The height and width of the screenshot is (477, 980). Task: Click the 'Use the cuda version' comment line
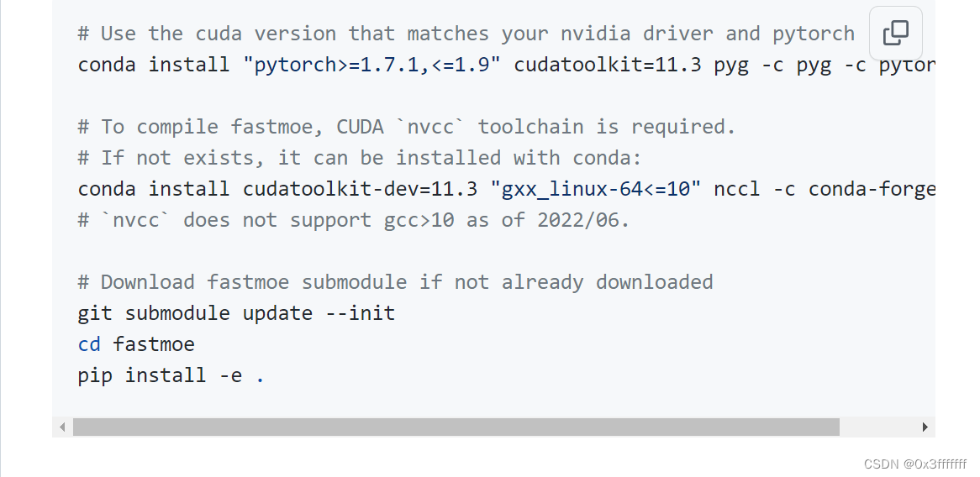click(466, 34)
